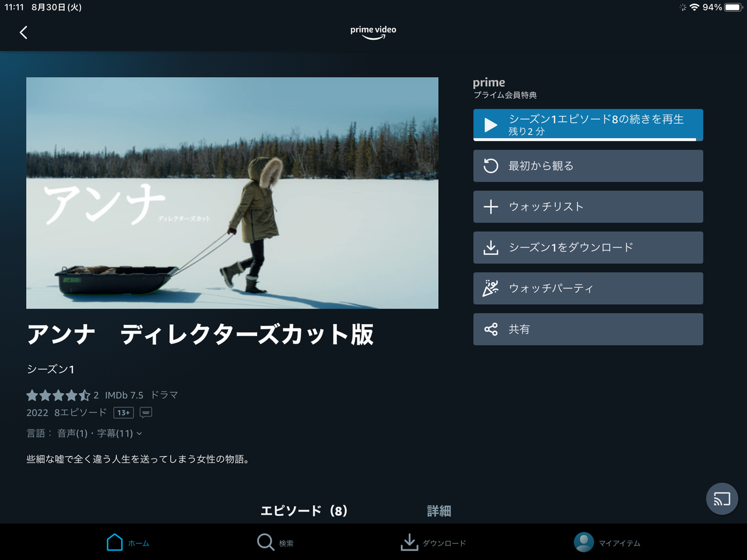Screen dimensions: 747x560
Task: Click the share nodes icon
Action: [491, 329]
